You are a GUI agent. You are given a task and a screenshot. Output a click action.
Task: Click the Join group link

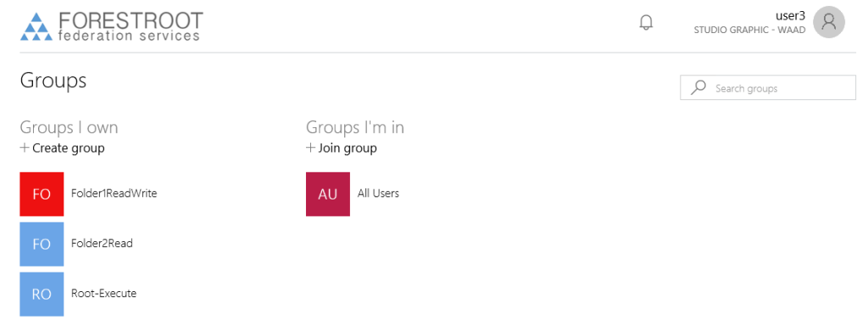348,148
